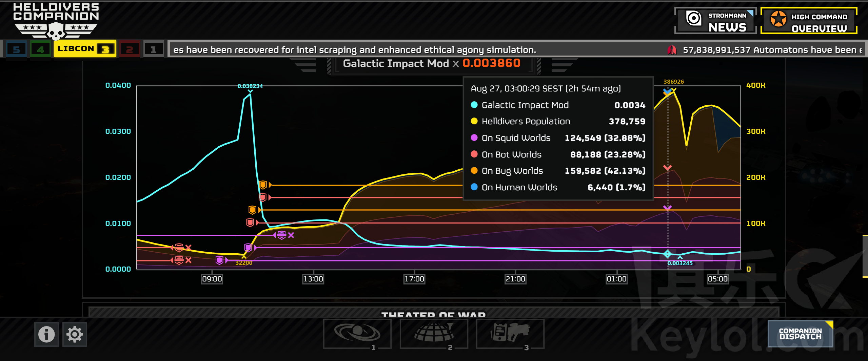The height and width of the screenshot is (361, 868).
Task: Click the 01:00 time axis label
Action: click(x=616, y=279)
